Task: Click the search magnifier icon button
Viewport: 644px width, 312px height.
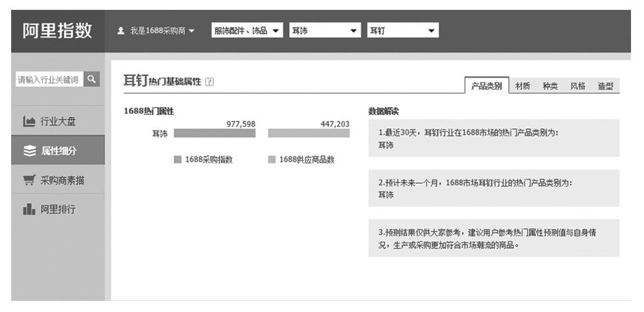Action: [92, 79]
